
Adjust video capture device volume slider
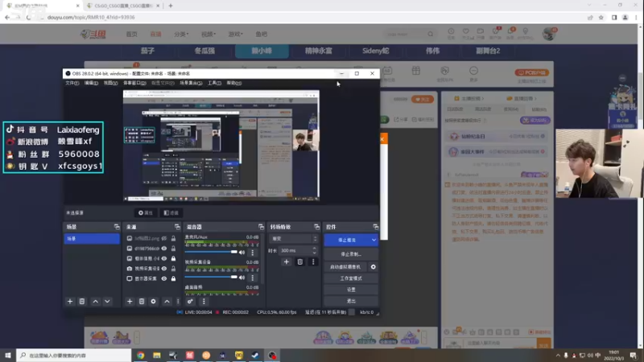click(x=211, y=278)
